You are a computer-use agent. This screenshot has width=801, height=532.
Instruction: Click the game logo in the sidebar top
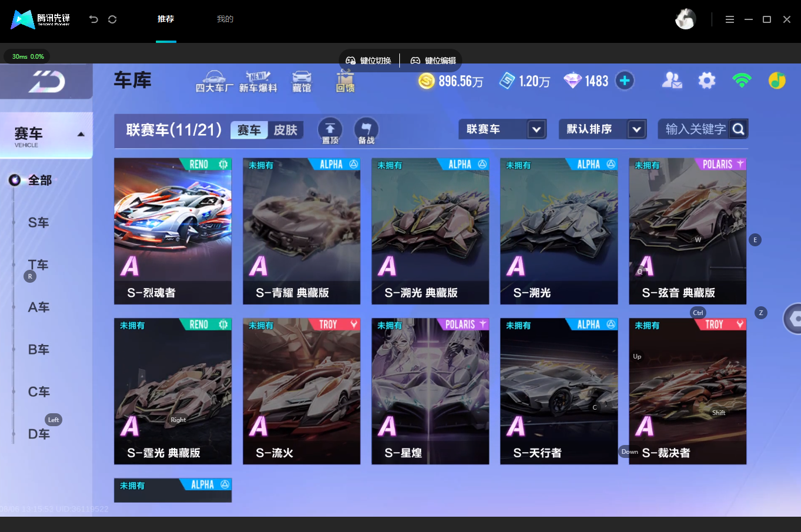[47, 82]
